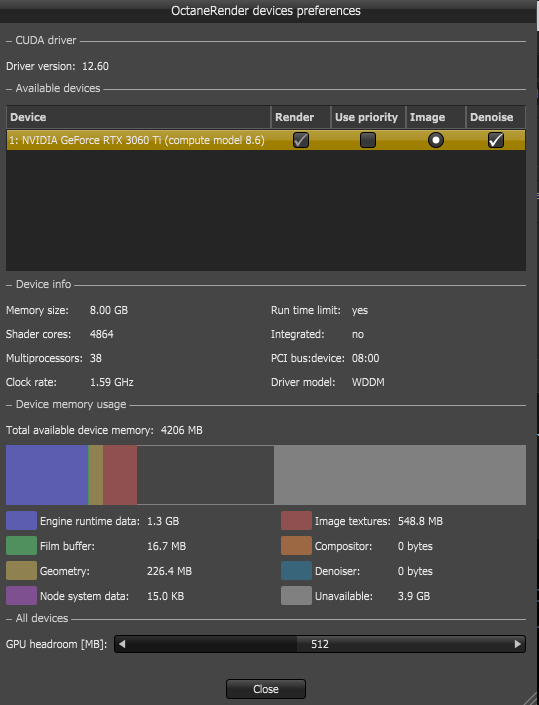Click the Render column header

coord(301,117)
